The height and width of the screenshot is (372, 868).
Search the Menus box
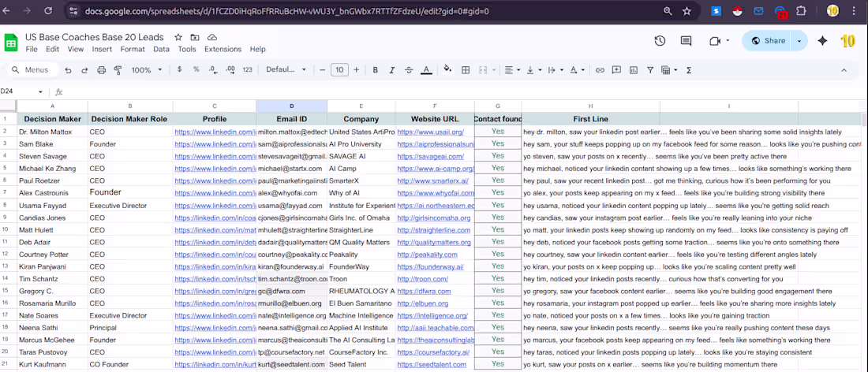click(32, 70)
